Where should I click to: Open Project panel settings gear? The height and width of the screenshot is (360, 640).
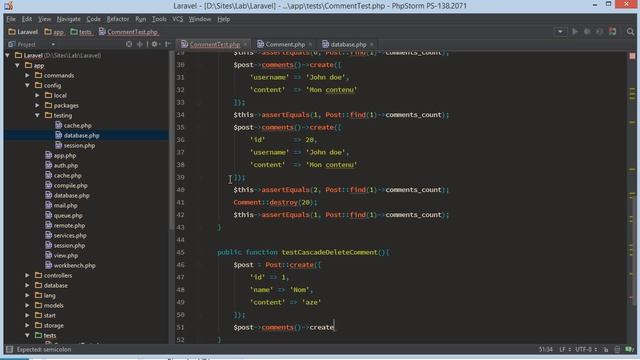(155, 44)
